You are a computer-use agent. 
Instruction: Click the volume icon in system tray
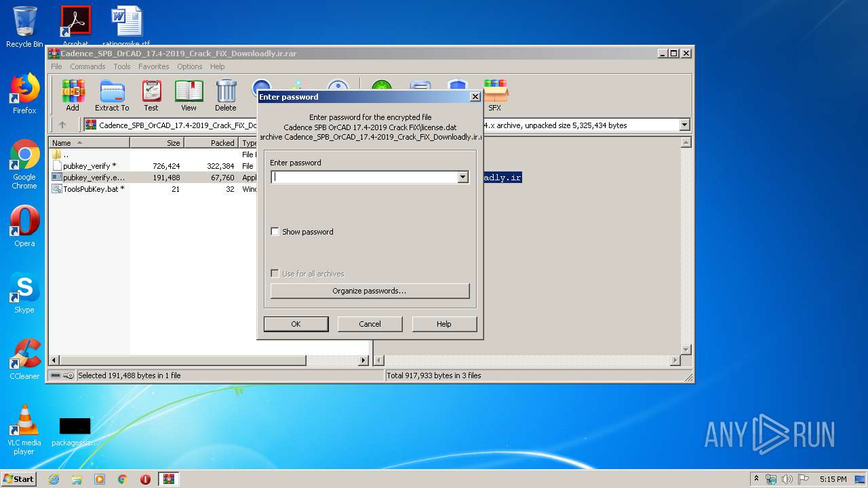tap(787, 479)
